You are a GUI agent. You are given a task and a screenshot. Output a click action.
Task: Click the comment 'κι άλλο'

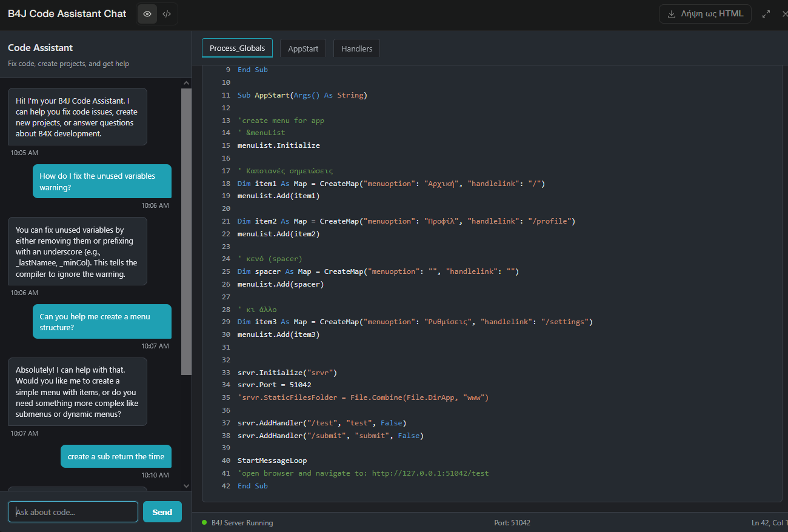click(x=257, y=310)
